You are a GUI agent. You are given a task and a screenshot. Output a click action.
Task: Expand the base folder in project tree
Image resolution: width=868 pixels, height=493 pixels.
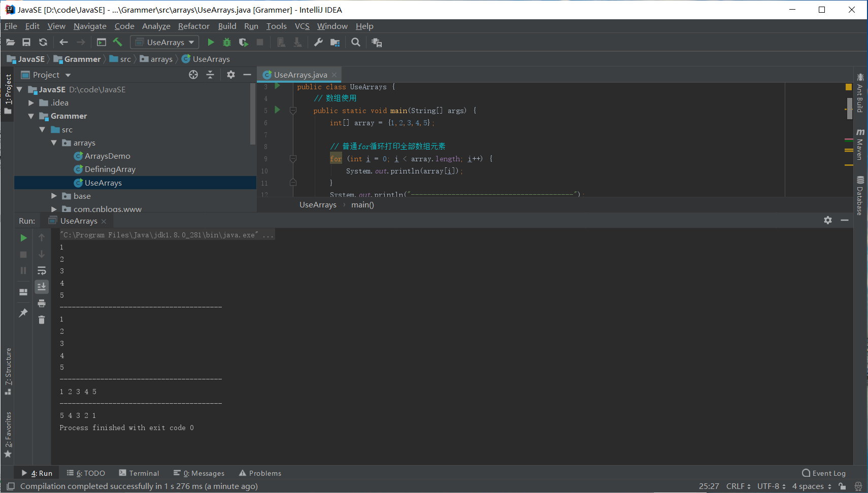[54, 196]
